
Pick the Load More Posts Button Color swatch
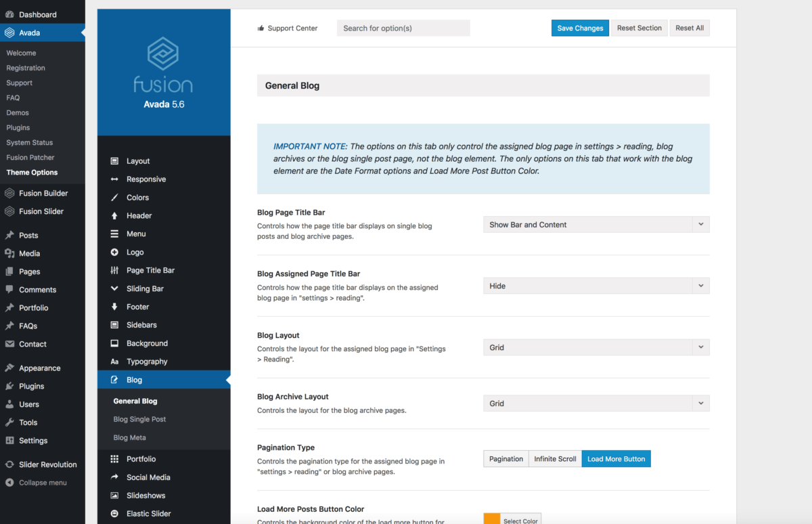tap(491, 518)
